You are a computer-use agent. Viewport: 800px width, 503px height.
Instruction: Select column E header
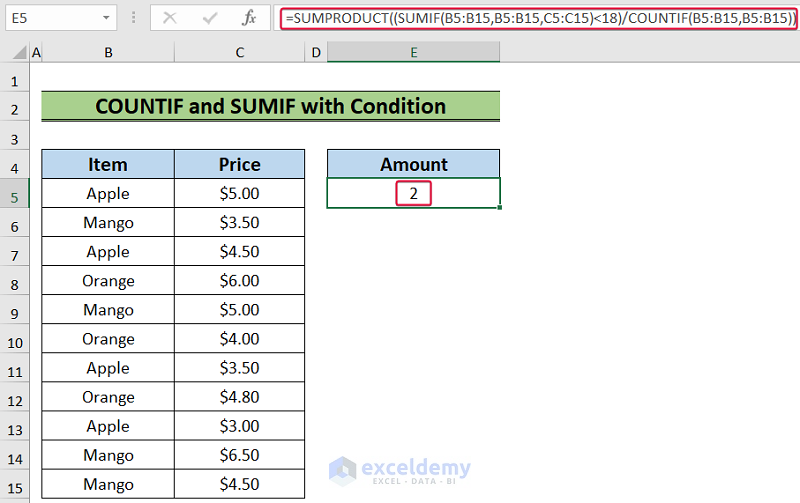point(413,52)
